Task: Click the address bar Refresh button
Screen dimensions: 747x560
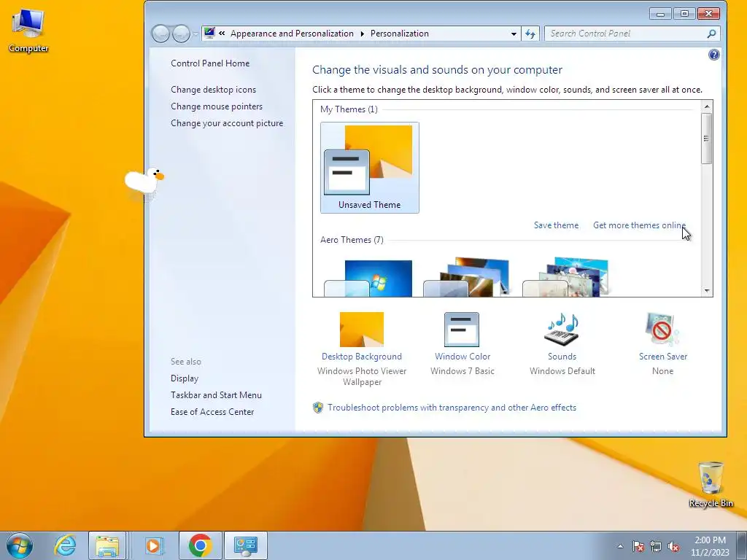Action: (530, 34)
